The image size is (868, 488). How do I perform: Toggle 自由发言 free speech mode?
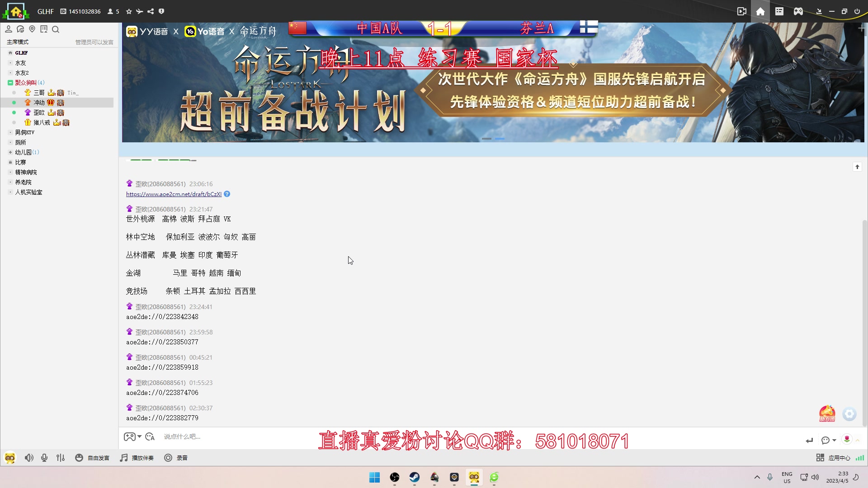click(x=92, y=458)
